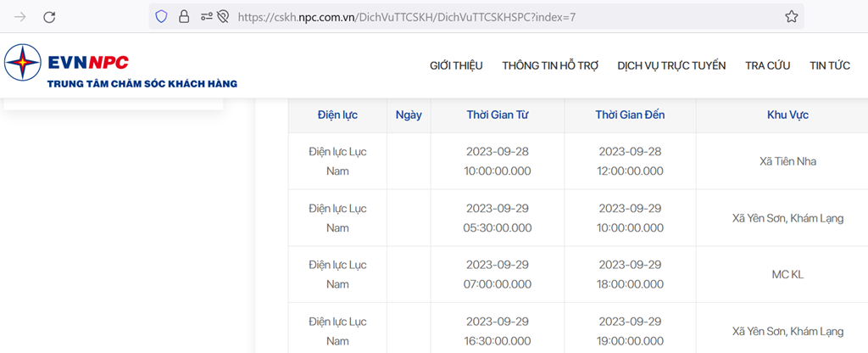Screen dimensions: 868x353
Task: Open the THÔNG TIN HỖ TRỢ menu
Action: pyautogui.click(x=550, y=65)
